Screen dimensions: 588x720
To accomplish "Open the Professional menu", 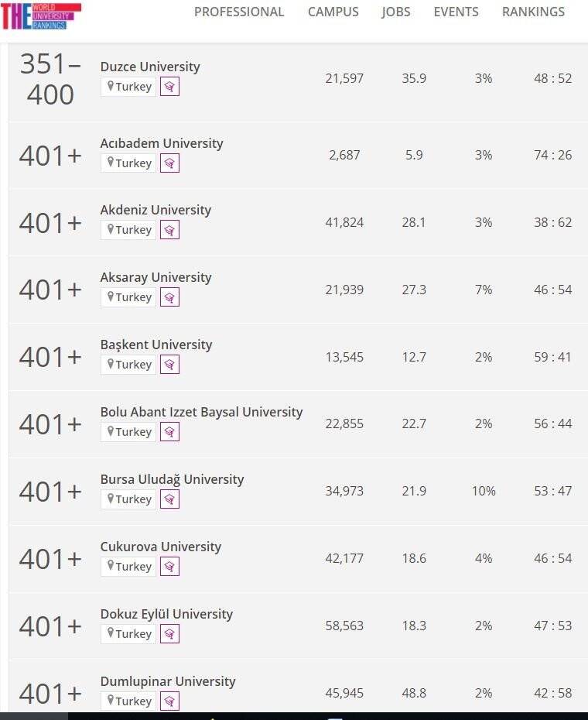I will click(x=239, y=12).
